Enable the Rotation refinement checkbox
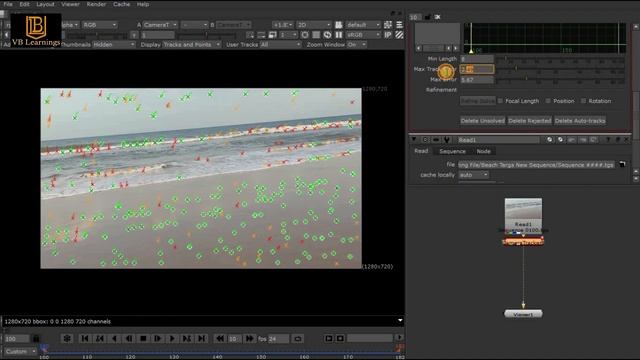 click(x=583, y=101)
